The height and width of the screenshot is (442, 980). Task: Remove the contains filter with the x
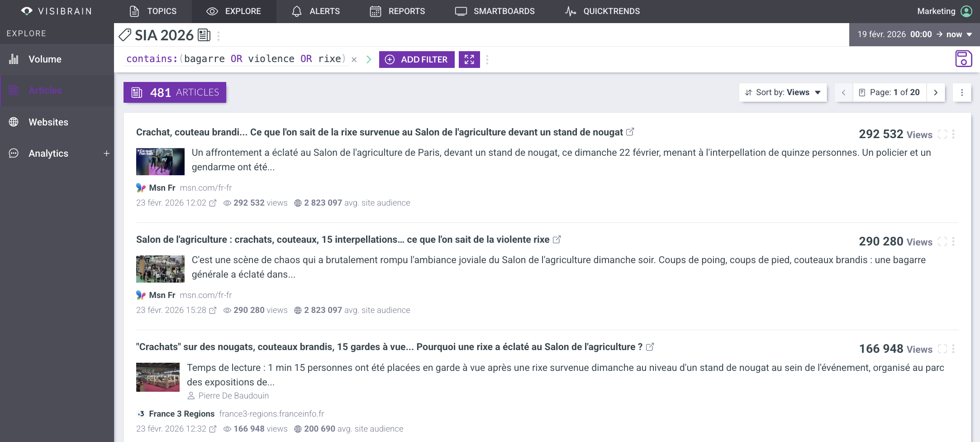pos(354,59)
